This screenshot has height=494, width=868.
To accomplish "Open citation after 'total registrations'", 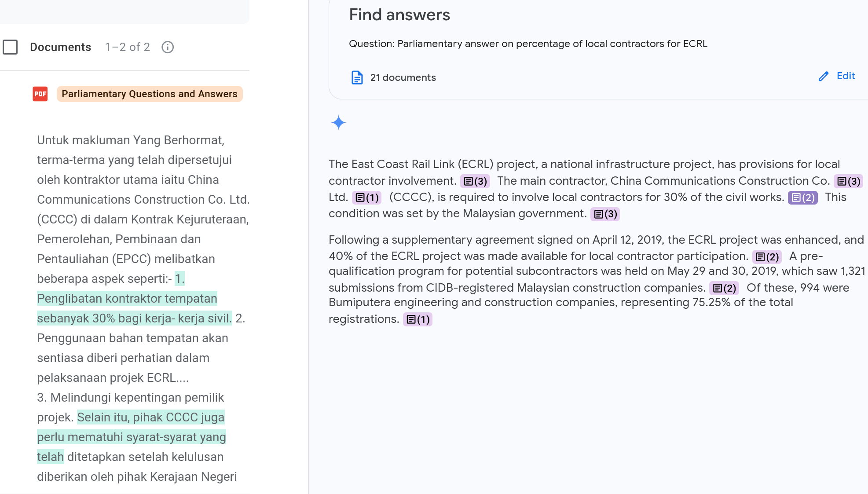I will click(x=418, y=319).
